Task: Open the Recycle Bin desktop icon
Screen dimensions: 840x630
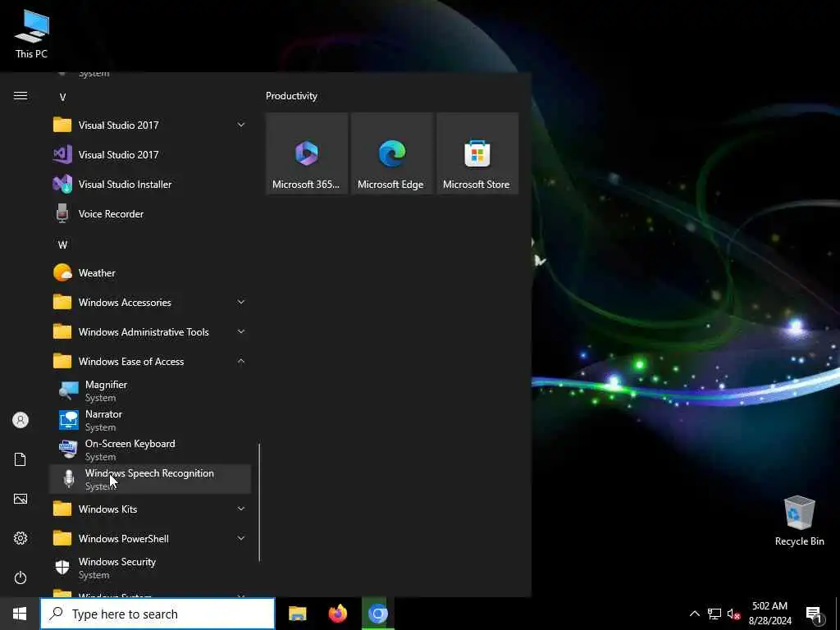Action: (799, 521)
